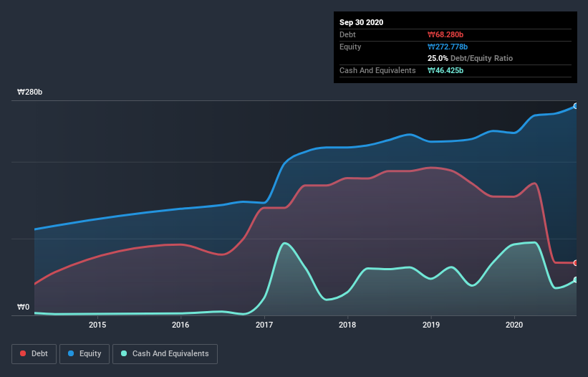Click the Equity label in the tooltip
Image resolution: width=588 pixels, height=377 pixels.
click(350, 47)
